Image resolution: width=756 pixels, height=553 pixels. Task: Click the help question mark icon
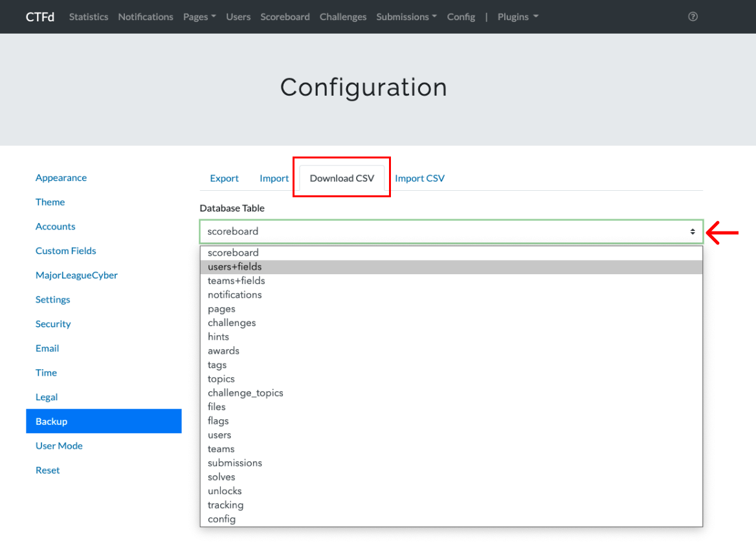click(693, 17)
